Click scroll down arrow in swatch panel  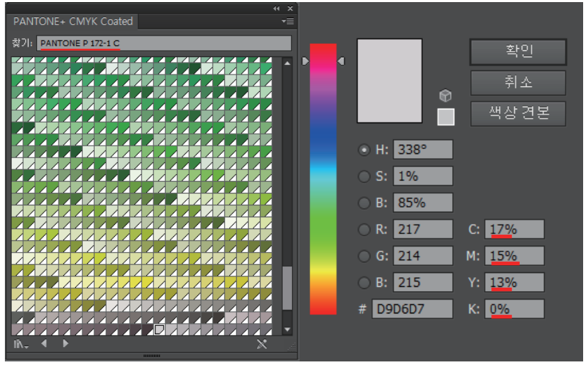click(287, 329)
